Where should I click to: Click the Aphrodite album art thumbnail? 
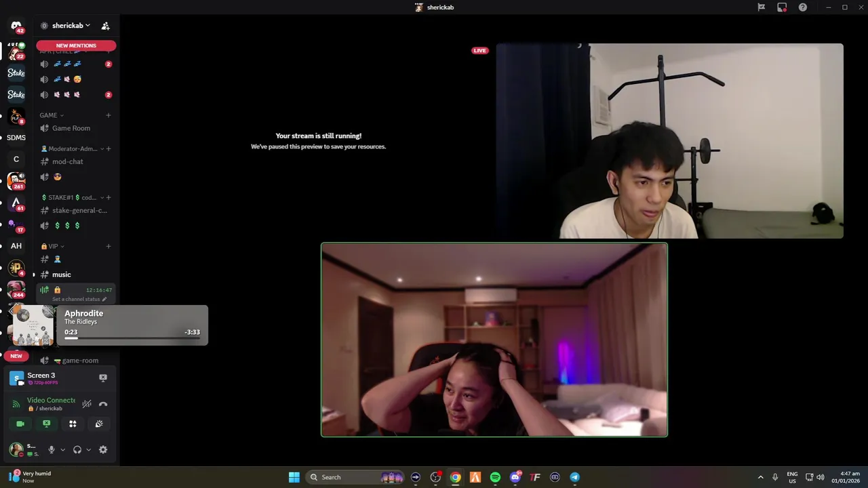click(x=33, y=325)
